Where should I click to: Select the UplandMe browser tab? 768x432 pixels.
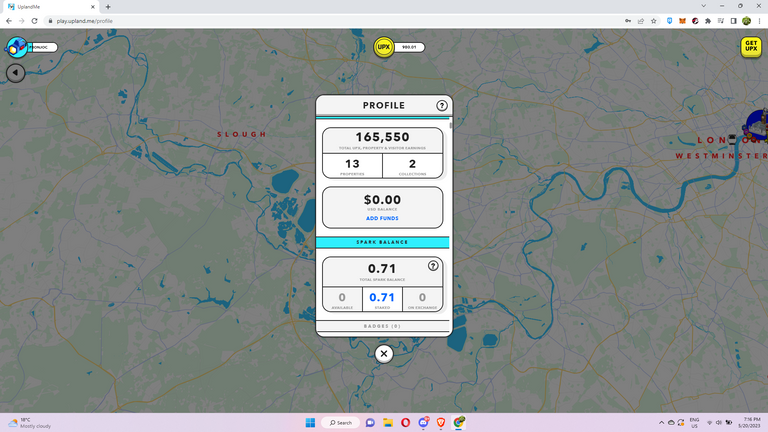50,7
